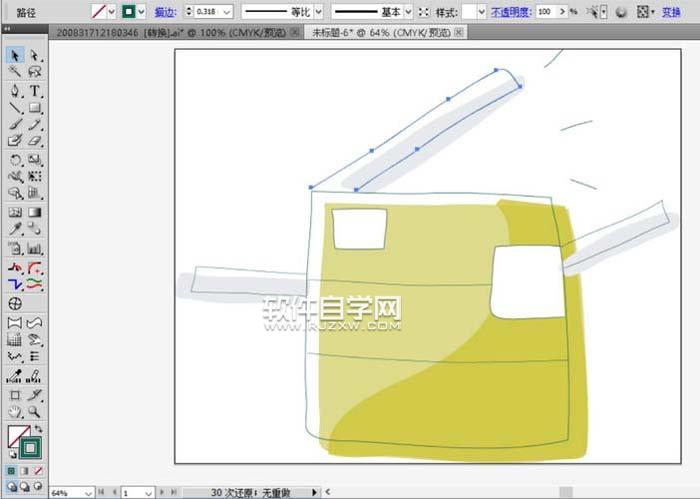Select the Rectangle tool
Viewport: 700px width, 499px height.
coord(34,108)
